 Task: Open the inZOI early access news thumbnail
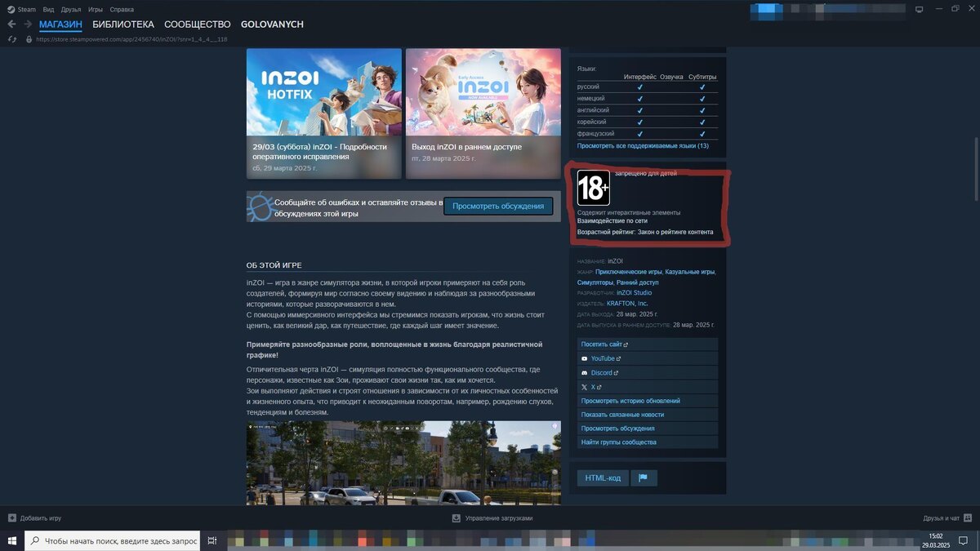pos(483,91)
